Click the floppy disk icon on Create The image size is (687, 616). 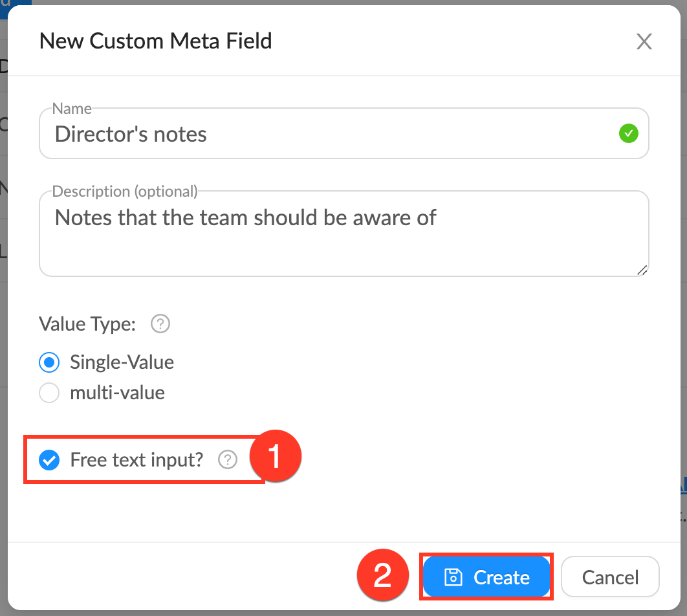click(453, 577)
